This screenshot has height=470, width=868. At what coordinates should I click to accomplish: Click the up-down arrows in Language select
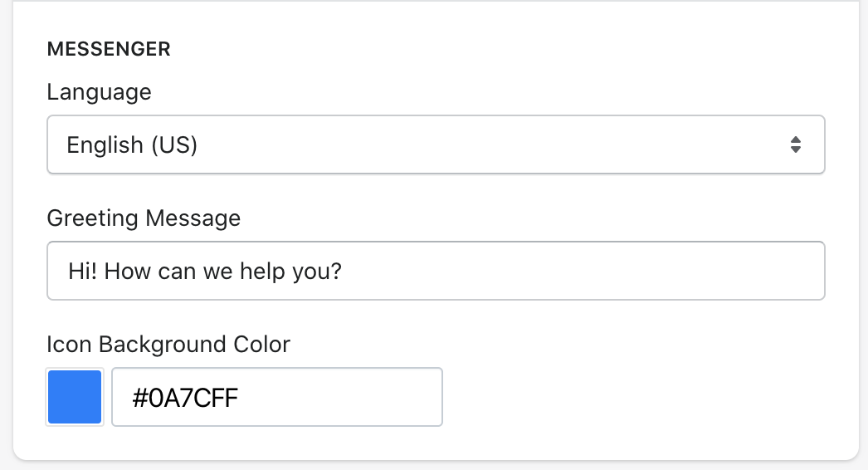(x=795, y=144)
